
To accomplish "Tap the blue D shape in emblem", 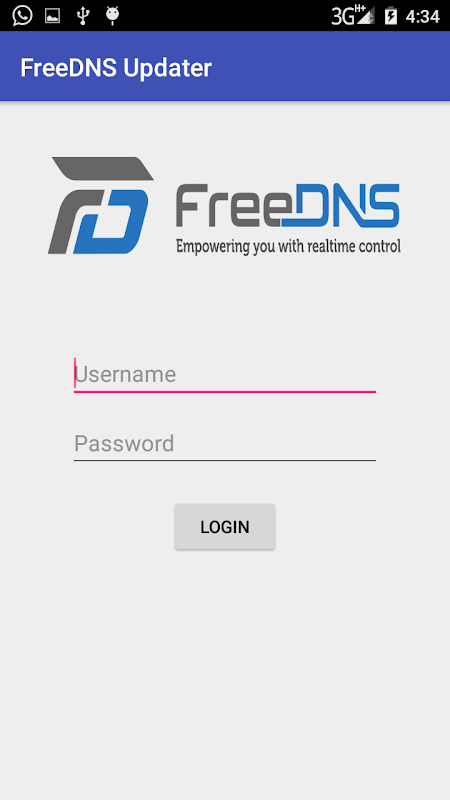I will [111, 221].
